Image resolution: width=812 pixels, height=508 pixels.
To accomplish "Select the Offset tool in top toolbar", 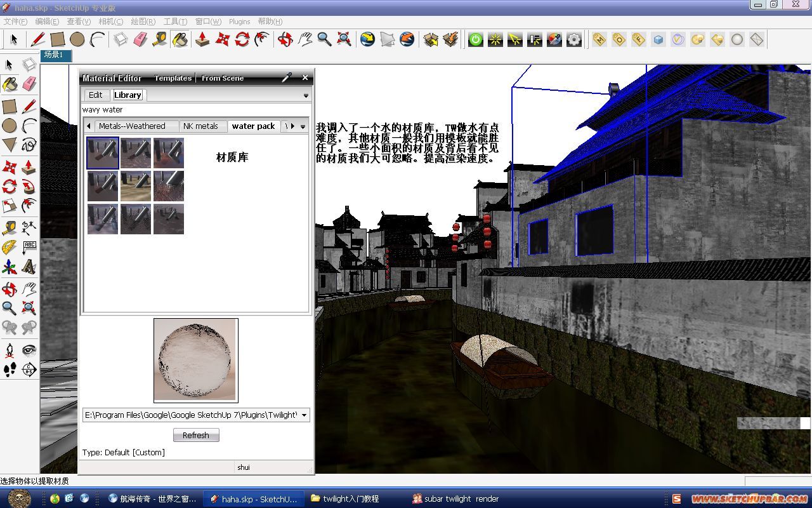I will [x=261, y=39].
